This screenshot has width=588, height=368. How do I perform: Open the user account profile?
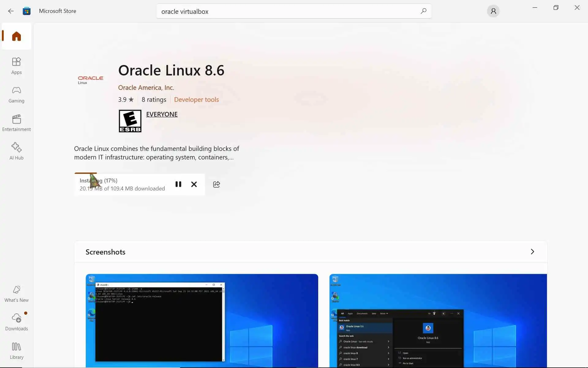pyautogui.click(x=493, y=11)
